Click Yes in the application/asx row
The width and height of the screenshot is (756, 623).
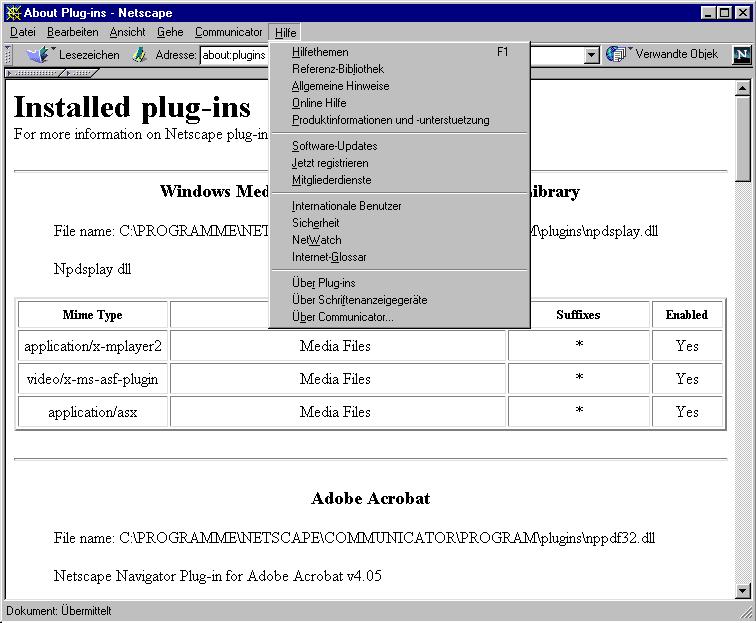[x=687, y=412]
